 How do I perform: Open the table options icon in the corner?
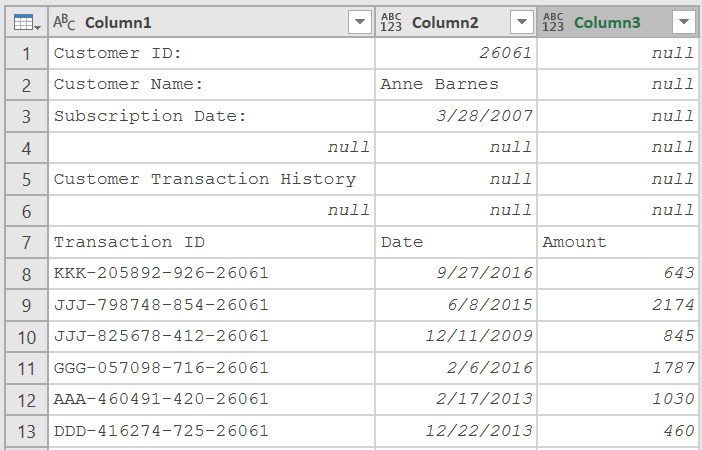pos(26,22)
